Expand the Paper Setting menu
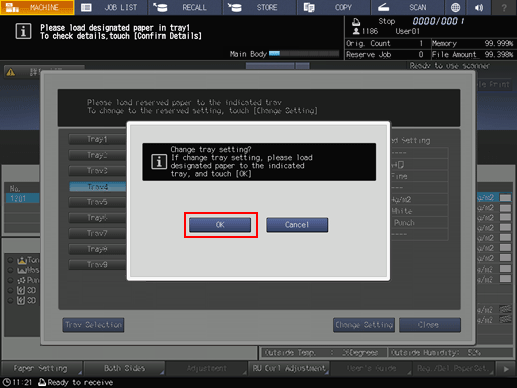Viewport: 517px width, 388px height. (42, 368)
